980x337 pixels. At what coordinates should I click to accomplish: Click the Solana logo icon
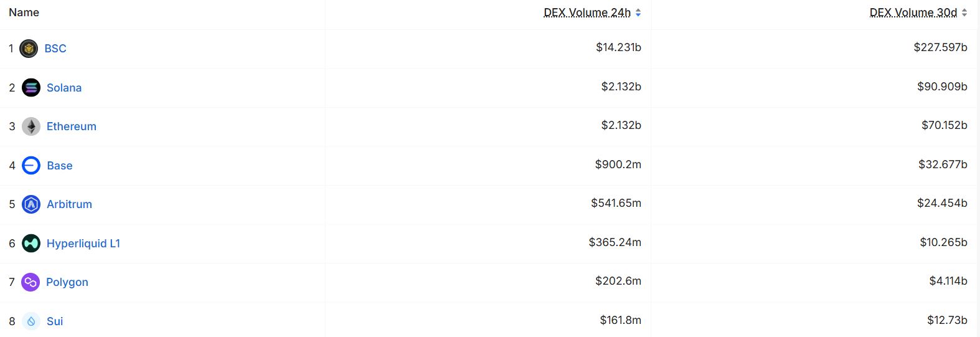click(x=31, y=88)
